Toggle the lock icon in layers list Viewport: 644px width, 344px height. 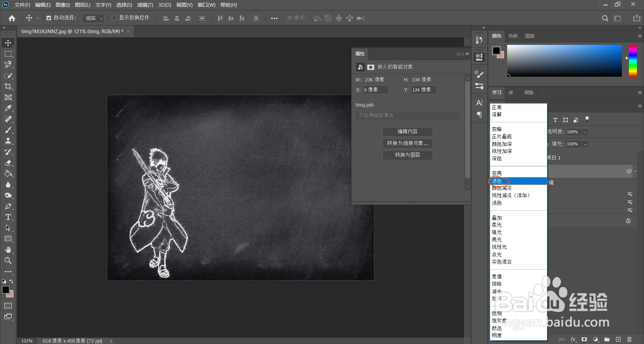tap(628, 221)
